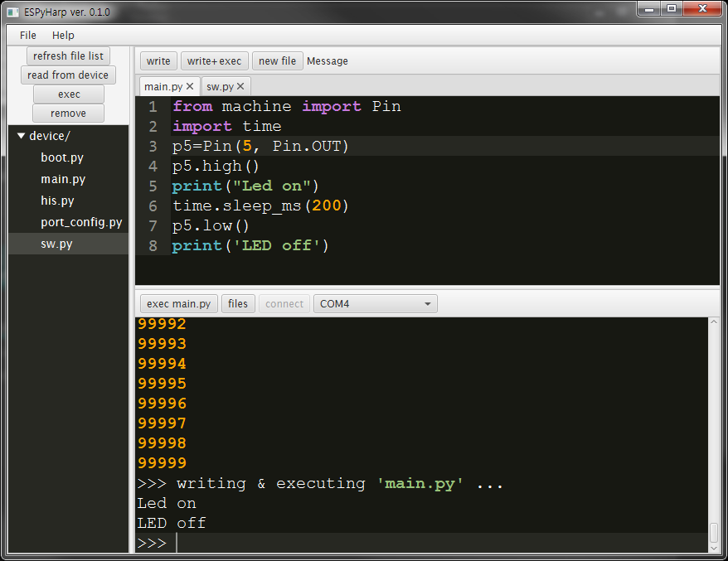
Task: Click print("Led on") code line
Action: (x=245, y=186)
